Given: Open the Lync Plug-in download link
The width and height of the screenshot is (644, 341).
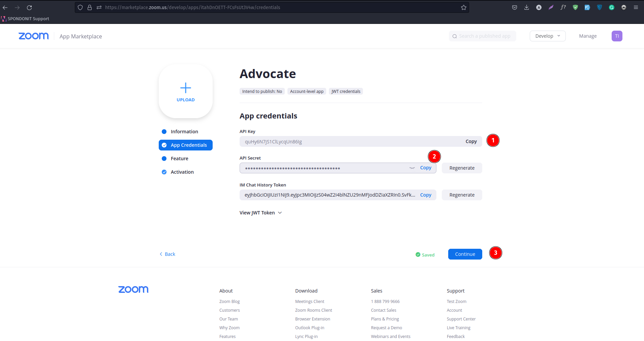Looking at the screenshot, I should click(306, 337).
